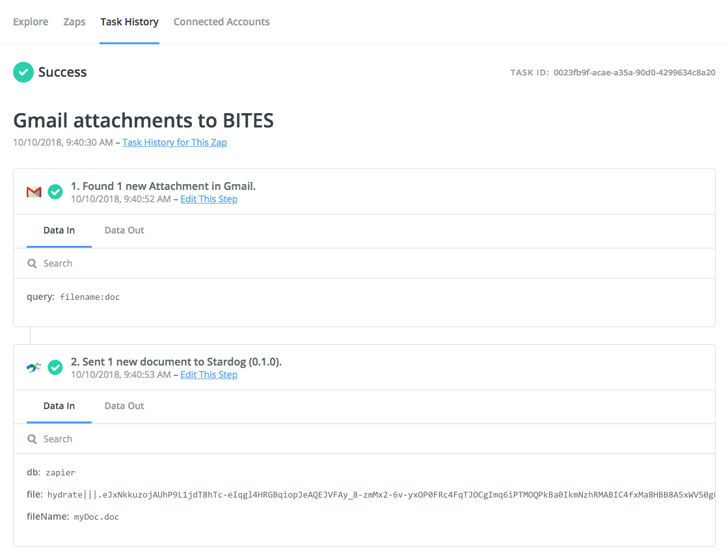Click the file value starting with hydrate

click(x=381, y=495)
